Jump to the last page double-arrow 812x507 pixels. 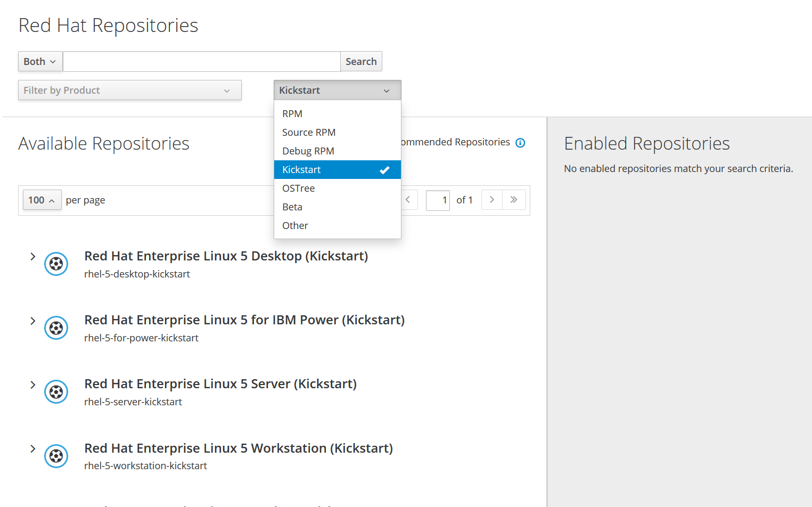(514, 200)
